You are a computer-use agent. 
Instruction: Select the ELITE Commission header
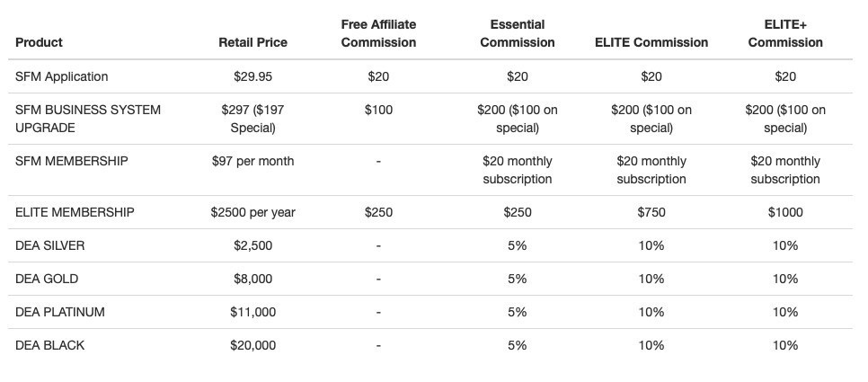coord(651,42)
